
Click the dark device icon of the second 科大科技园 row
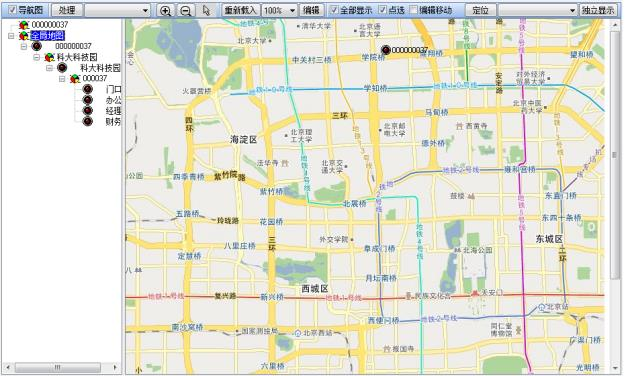pos(62,68)
